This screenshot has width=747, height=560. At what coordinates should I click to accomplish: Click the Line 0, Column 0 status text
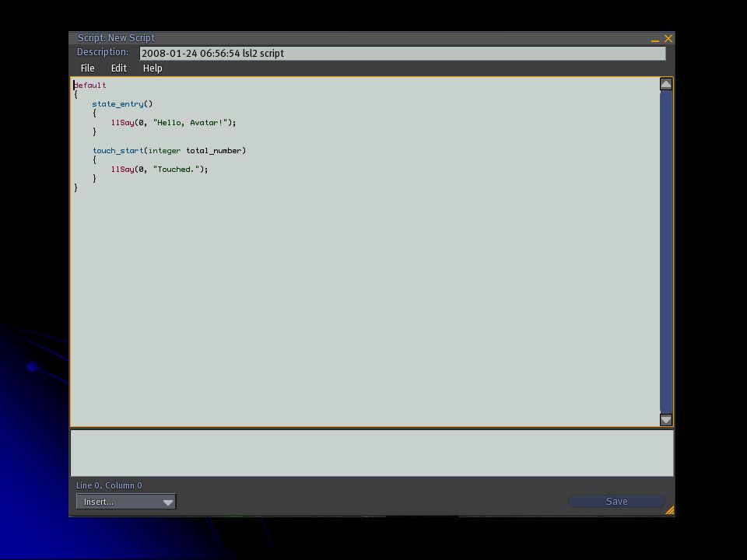point(109,485)
